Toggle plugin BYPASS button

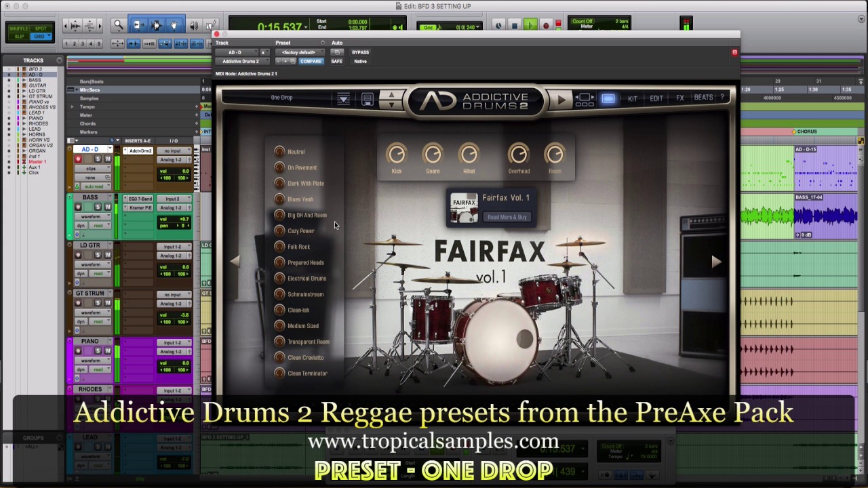[x=360, y=52]
